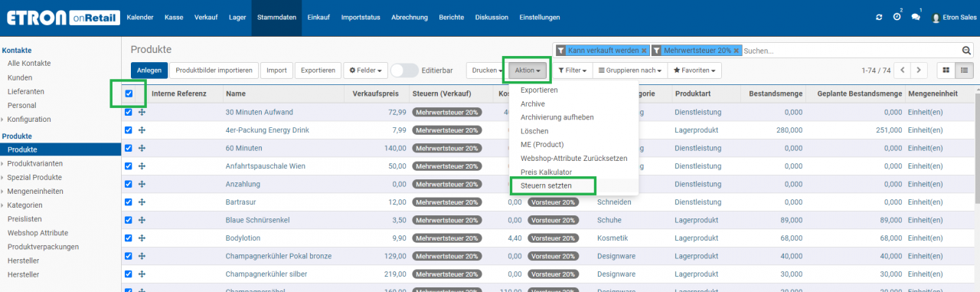The height and width of the screenshot is (292, 980).
Task: Remove the 'Mehrwertsteuer 20%' filter tag
Action: [x=737, y=51]
